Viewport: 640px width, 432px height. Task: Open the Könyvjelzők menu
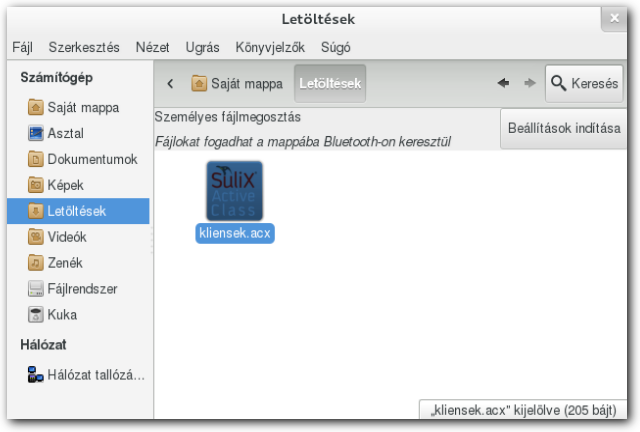click(270, 47)
